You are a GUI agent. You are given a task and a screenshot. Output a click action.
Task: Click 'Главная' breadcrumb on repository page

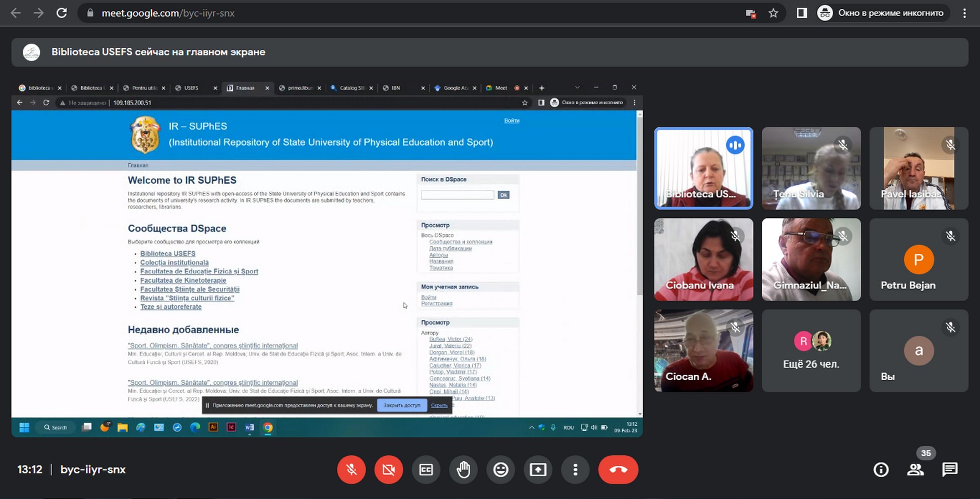point(138,165)
